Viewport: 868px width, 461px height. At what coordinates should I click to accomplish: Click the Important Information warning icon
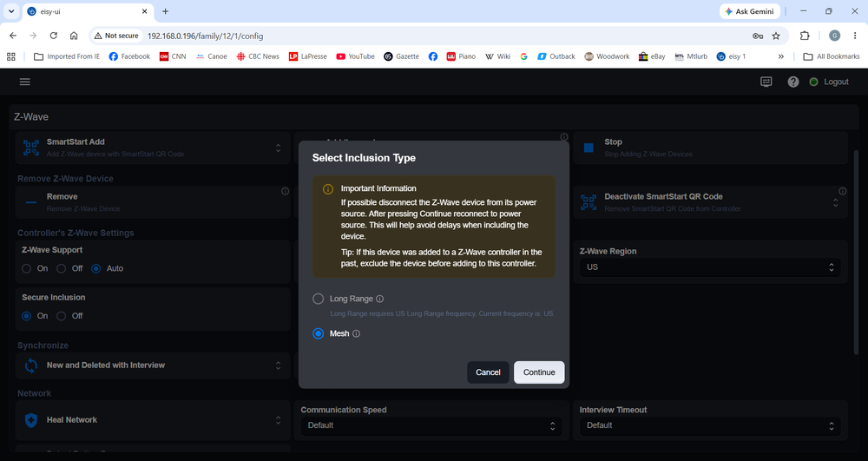(328, 189)
